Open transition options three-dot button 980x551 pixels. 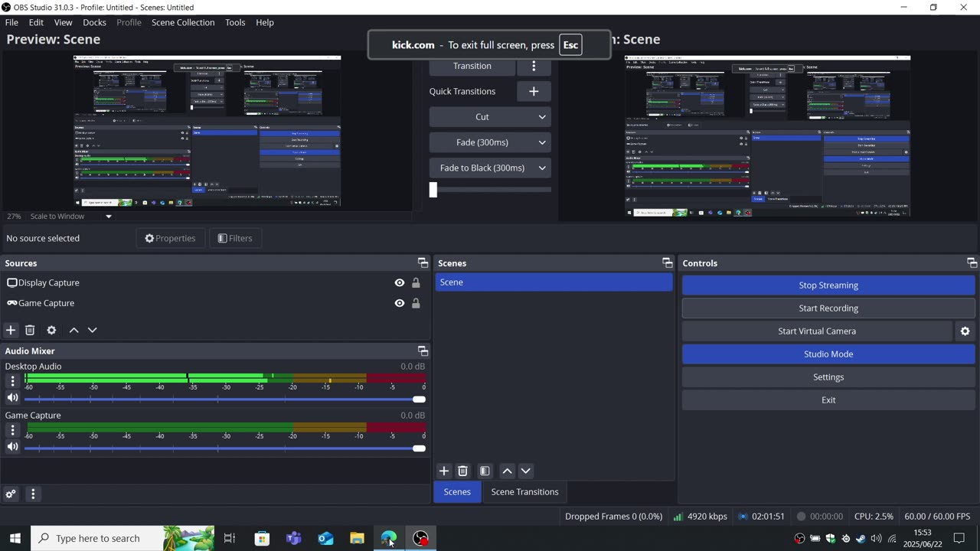point(534,66)
